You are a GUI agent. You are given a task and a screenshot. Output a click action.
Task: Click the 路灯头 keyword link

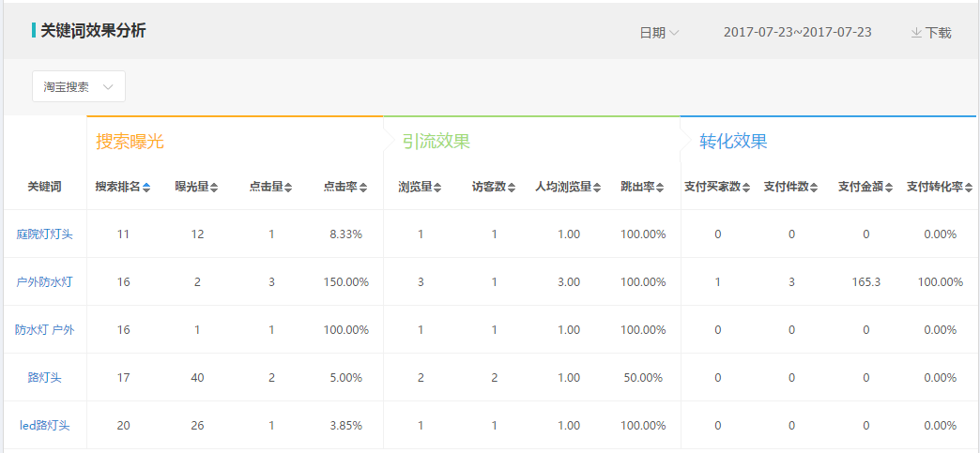44,378
